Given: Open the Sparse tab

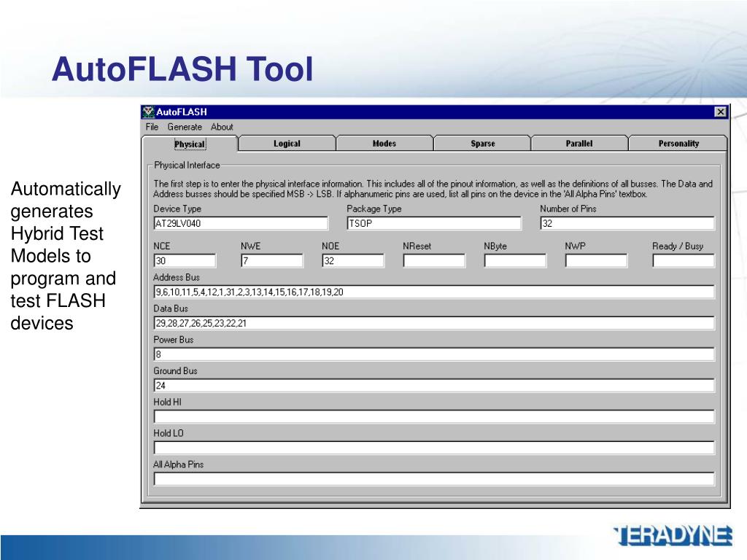Looking at the screenshot, I should click(483, 144).
